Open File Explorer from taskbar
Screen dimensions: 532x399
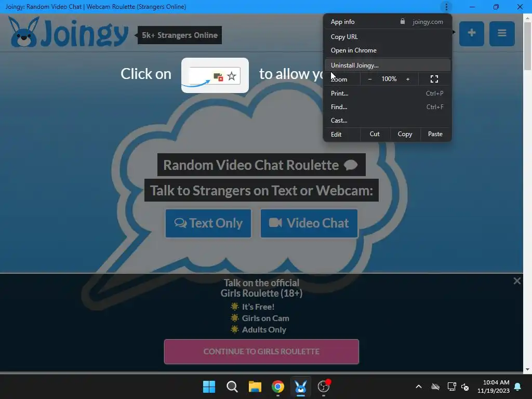pyautogui.click(x=255, y=387)
